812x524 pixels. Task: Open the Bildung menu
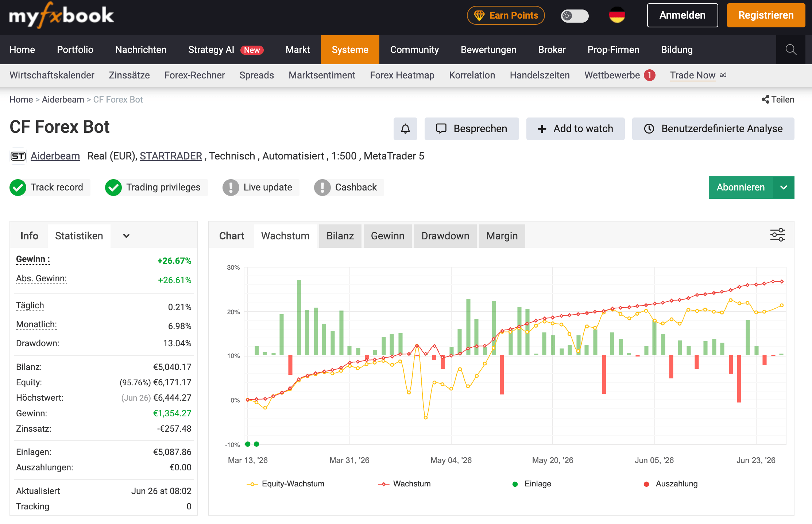[677, 50]
